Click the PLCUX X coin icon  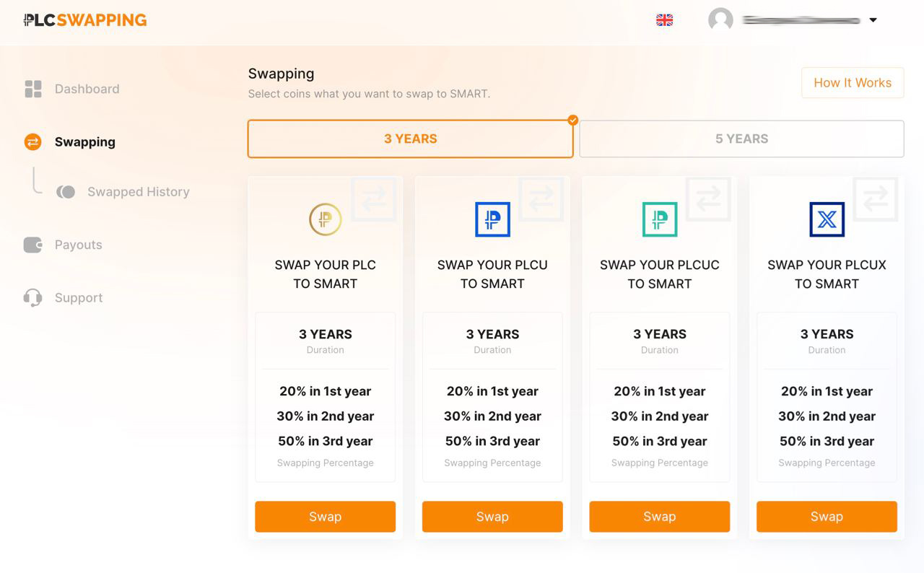click(x=827, y=219)
